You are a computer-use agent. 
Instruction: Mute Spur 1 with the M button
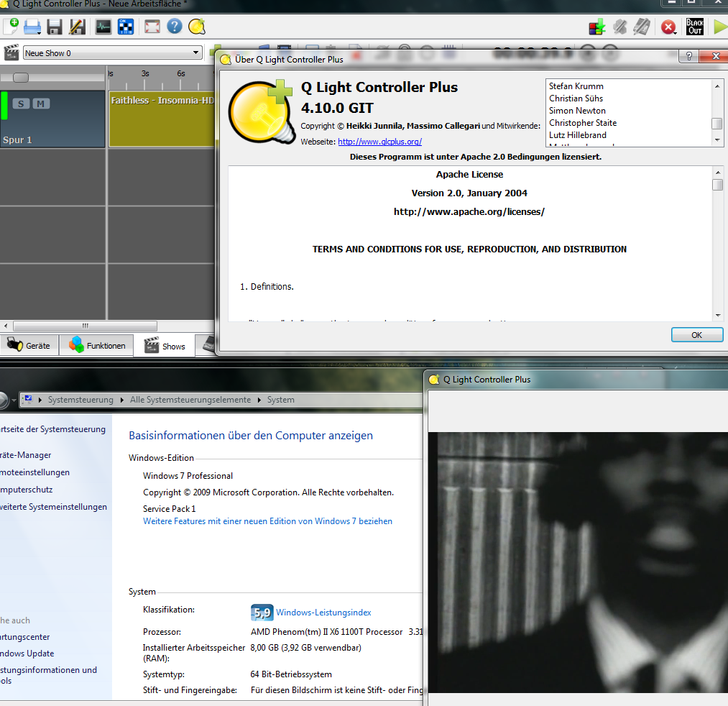[x=41, y=104]
